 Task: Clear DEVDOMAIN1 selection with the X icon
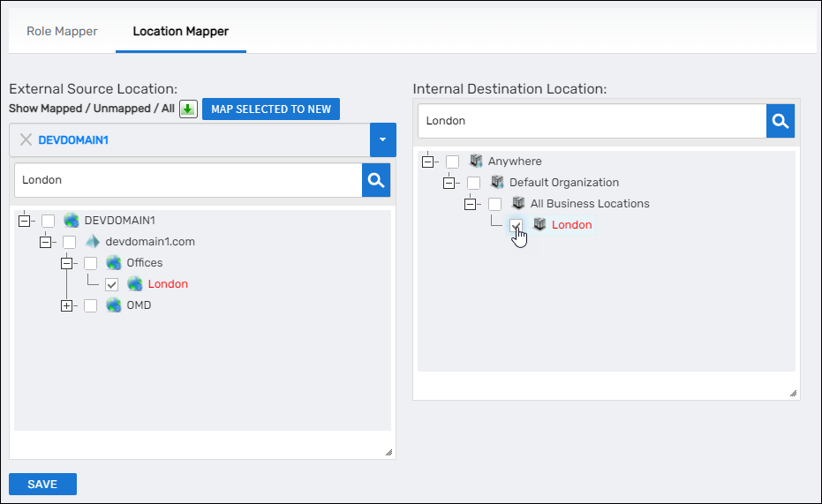pyautogui.click(x=26, y=139)
